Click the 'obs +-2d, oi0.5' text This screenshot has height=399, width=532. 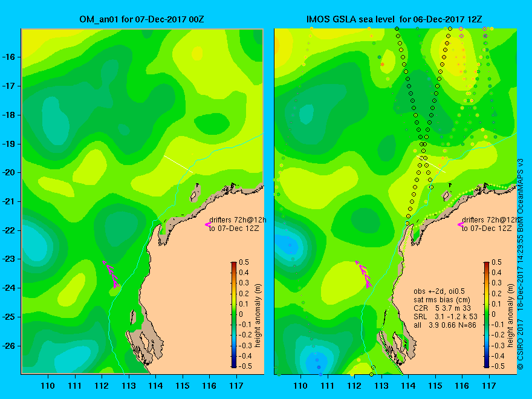pyautogui.click(x=439, y=291)
